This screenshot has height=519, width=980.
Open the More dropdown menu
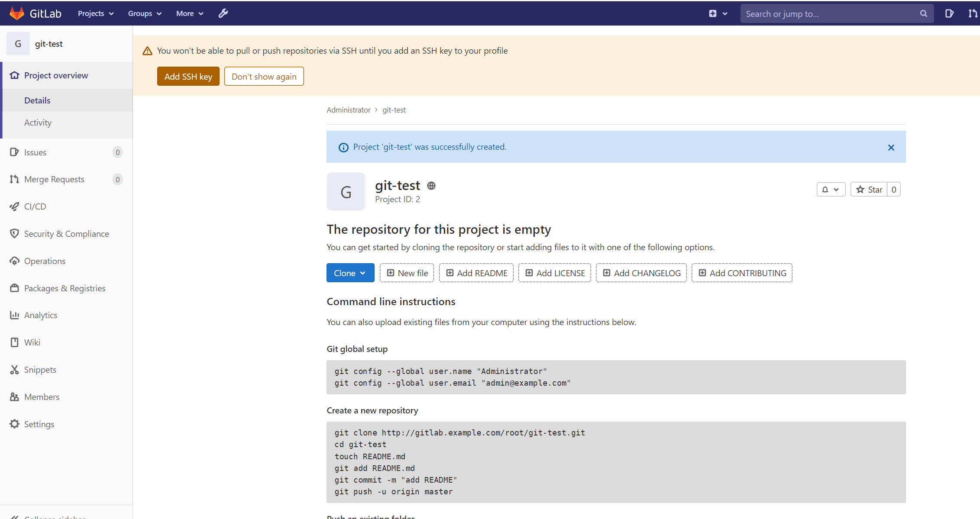(x=190, y=13)
